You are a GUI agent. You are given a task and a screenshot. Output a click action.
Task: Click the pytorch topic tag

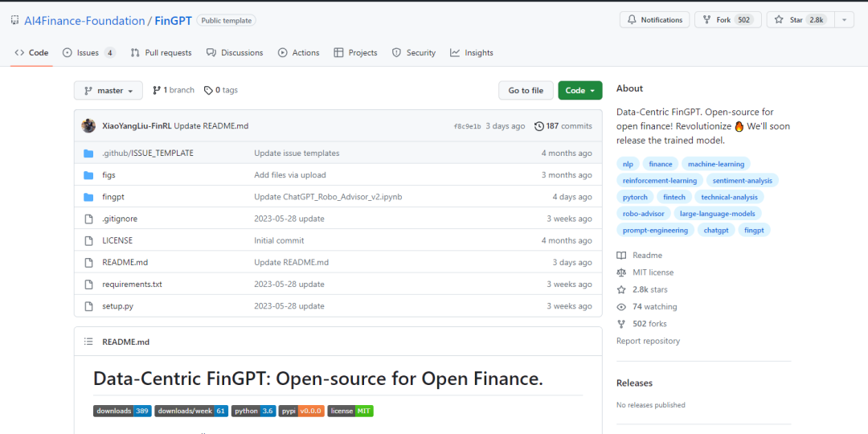pyautogui.click(x=634, y=197)
